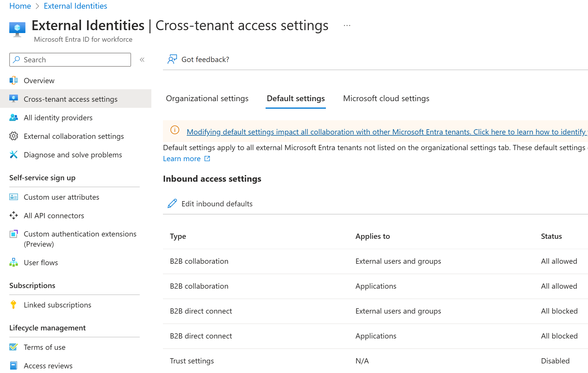Click the External collaboration settings icon
The image size is (588, 373).
pyautogui.click(x=12, y=136)
